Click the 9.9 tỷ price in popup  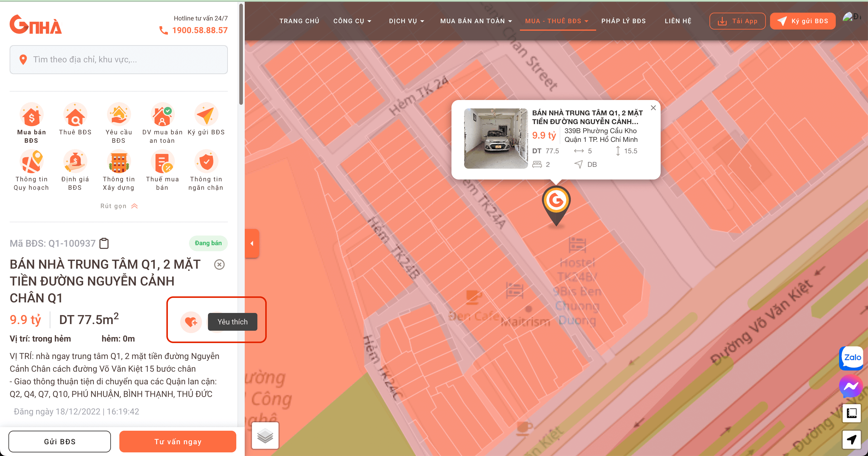544,136
